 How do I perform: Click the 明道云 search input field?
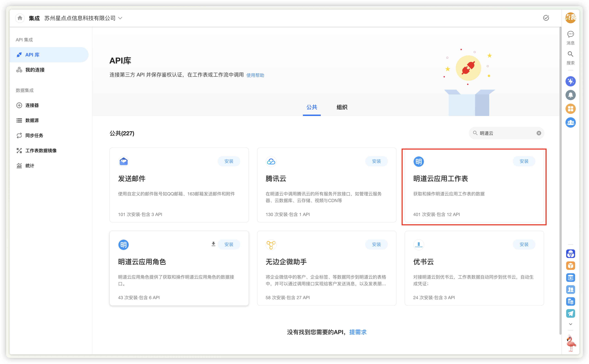(x=506, y=133)
